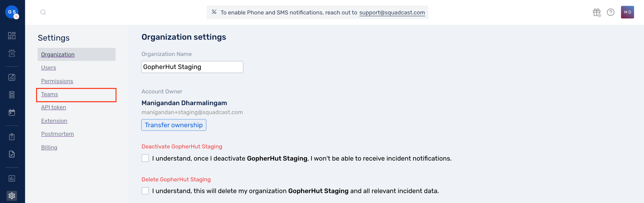Viewport: 644px width, 203px height.
Task: Open the dashboard grid icon in sidebar
Action: click(12, 36)
